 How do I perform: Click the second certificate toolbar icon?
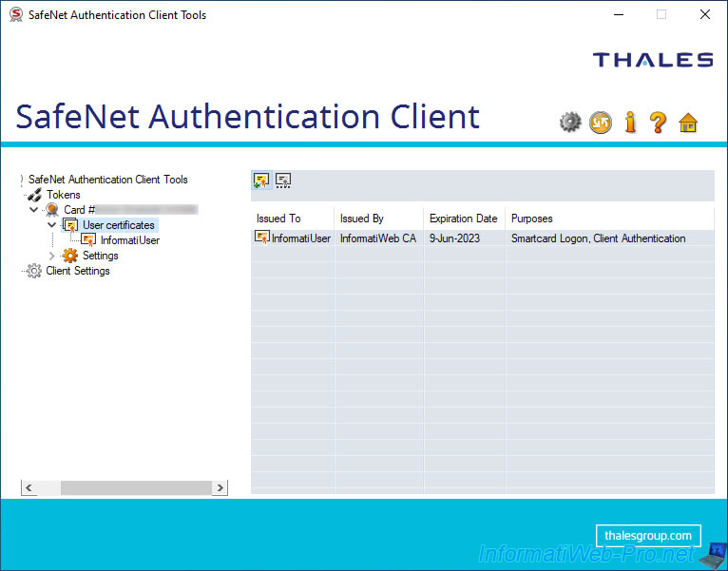[283, 181]
